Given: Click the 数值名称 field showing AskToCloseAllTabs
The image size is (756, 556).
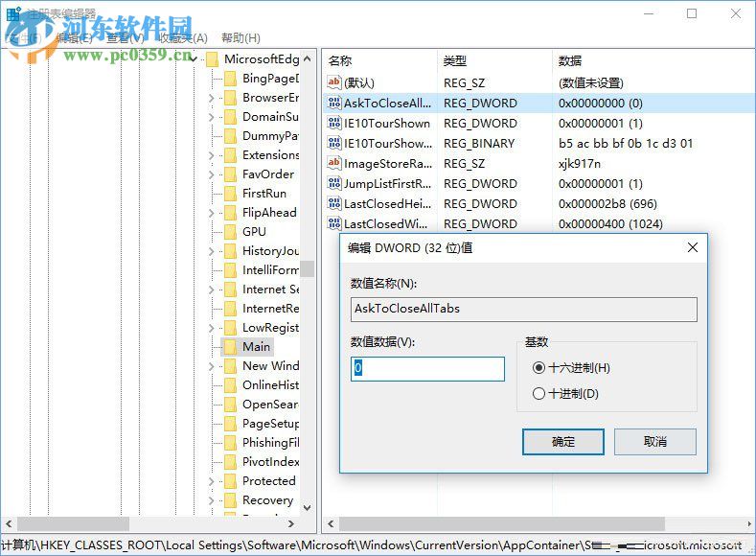Looking at the screenshot, I should pyautogui.click(x=523, y=309).
